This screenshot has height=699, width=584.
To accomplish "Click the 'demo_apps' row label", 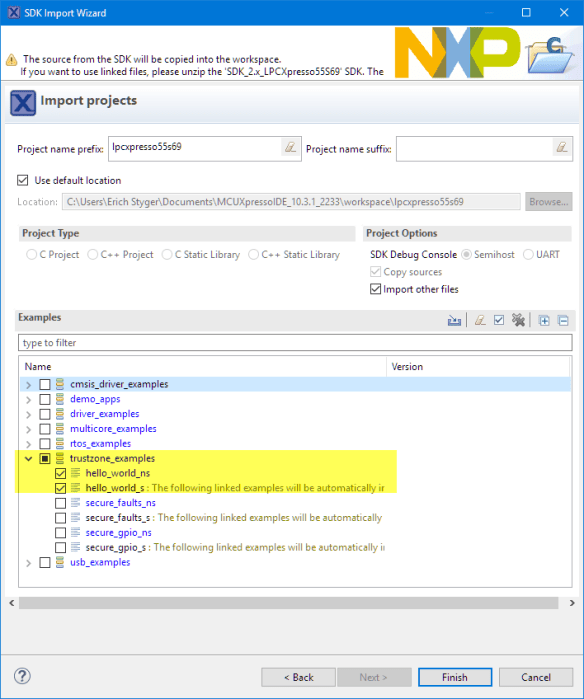I will click(x=95, y=399).
